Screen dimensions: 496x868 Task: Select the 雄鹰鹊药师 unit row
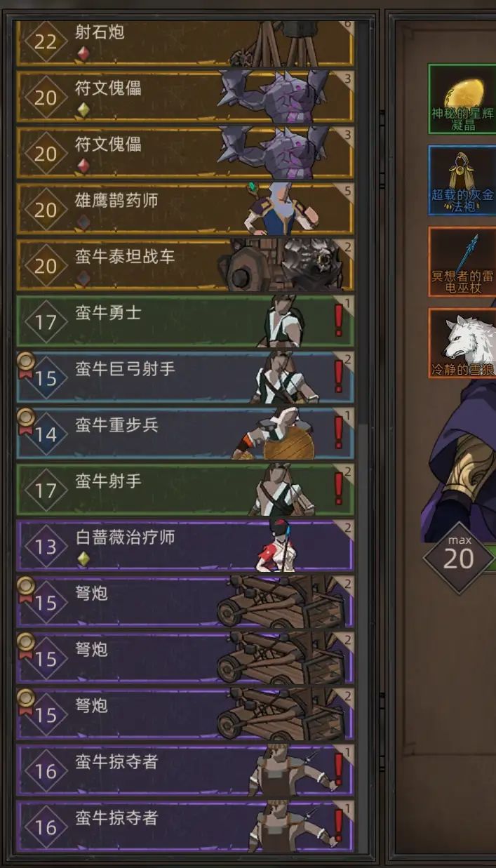[x=185, y=208]
